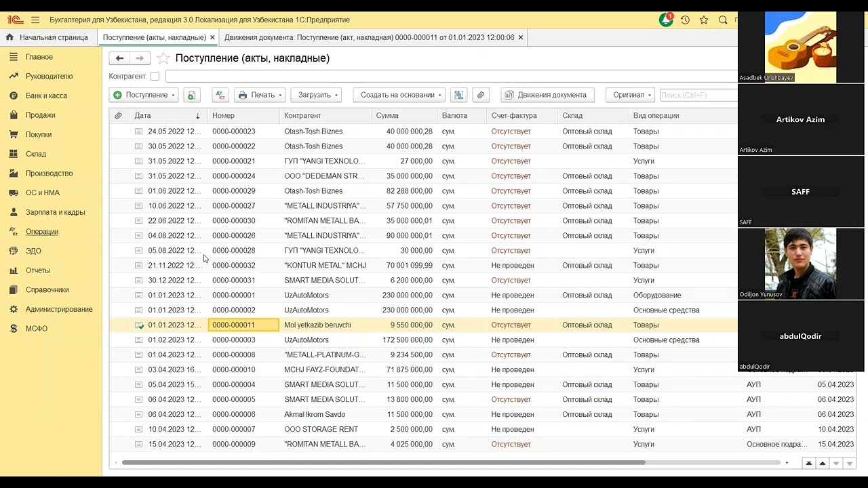Open the notifications bell icon

coord(666,20)
